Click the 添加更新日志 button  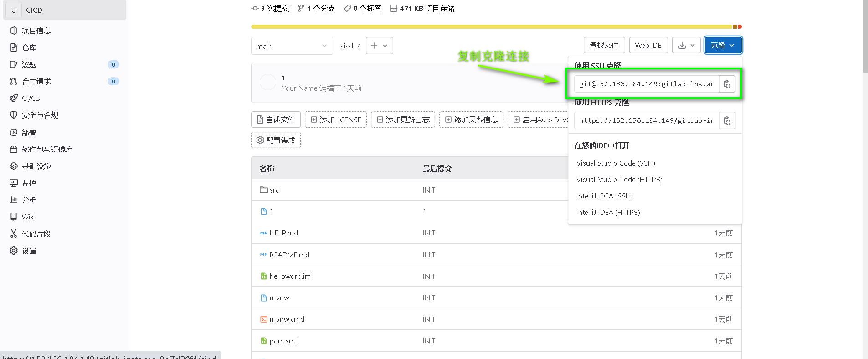(403, 120)
